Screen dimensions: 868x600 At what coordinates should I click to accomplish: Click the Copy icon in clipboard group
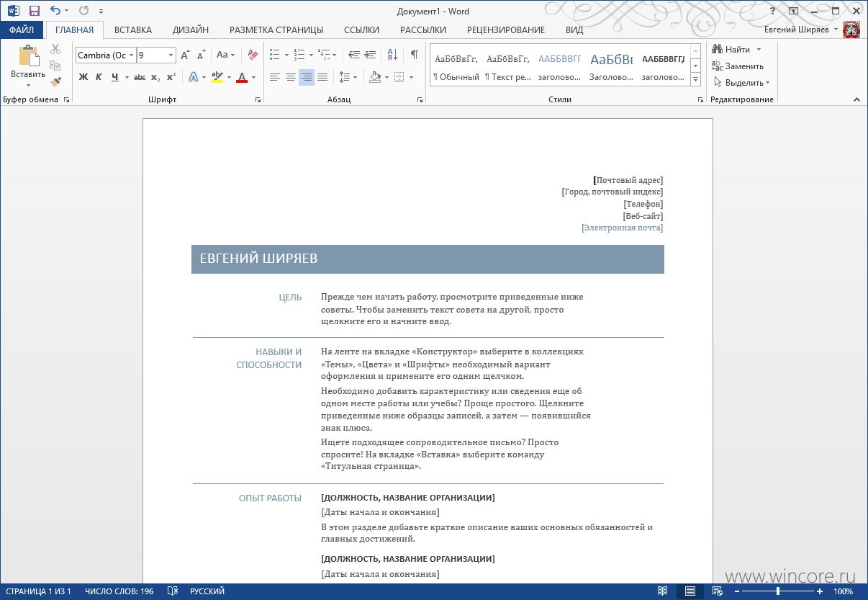pyautogui.click(x=55, y=66)
